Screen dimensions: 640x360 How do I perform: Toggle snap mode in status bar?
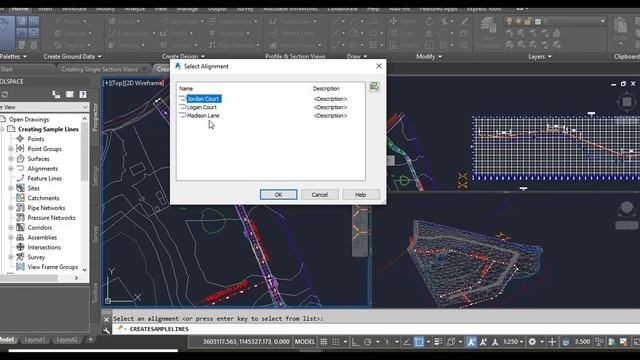click(x=336, y=342)
